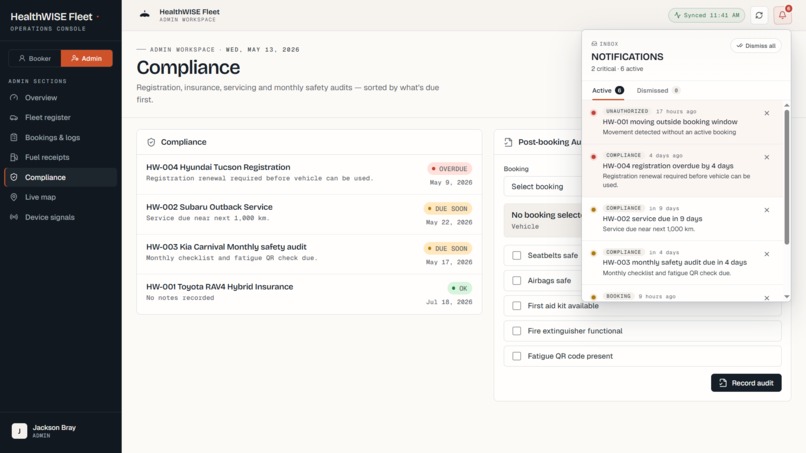
Task: Toggle the notifications bell icon
Action: pyautogui.click(x=782, y=15)
